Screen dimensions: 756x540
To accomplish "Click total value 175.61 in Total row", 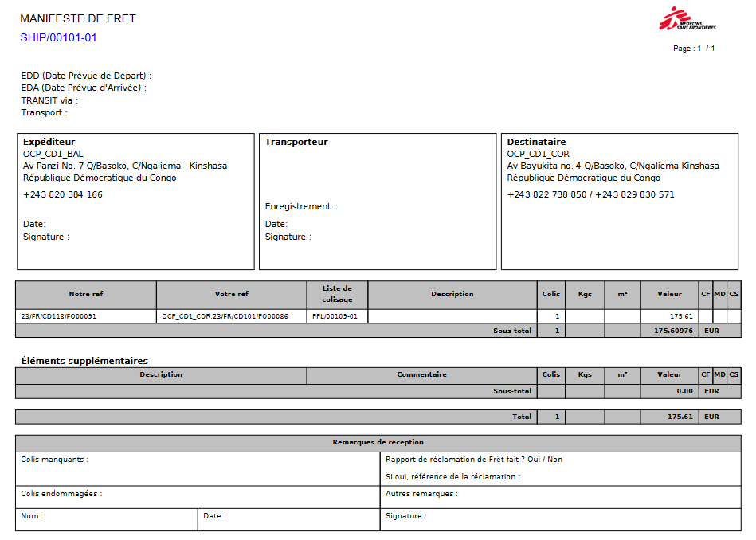I will [680, 417].
